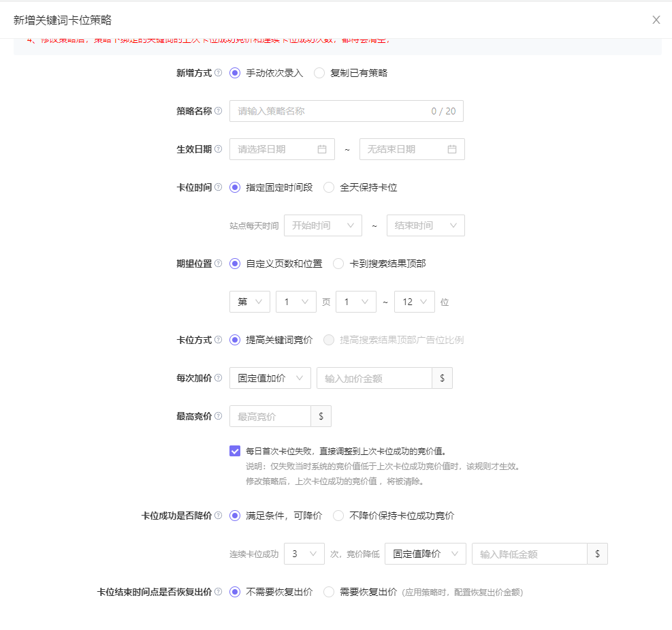Enable 全天保持卡位 mode
672x630 pixels.
tap(330, 187)
